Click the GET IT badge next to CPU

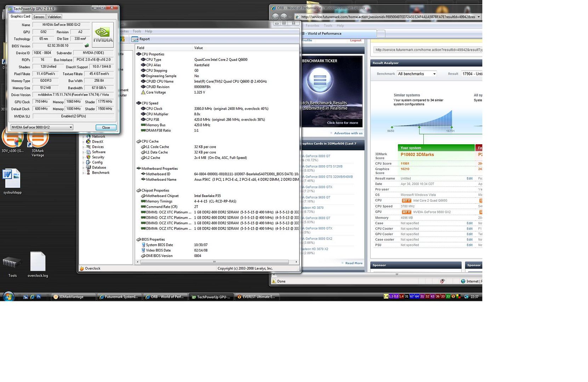[x=406, y=201]
